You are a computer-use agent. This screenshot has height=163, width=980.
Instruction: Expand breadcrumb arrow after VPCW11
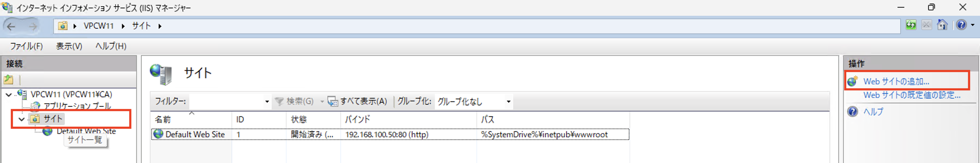(x=123, y=26)
